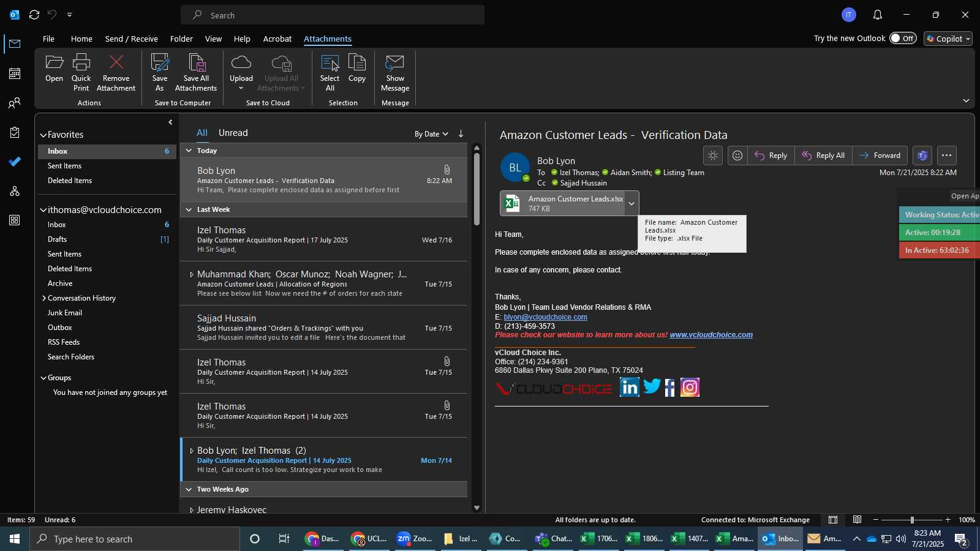Switch to Normal view in status bar
Image resolution: width=980 pixels, height=551 pixels.
tap(833, 520)
